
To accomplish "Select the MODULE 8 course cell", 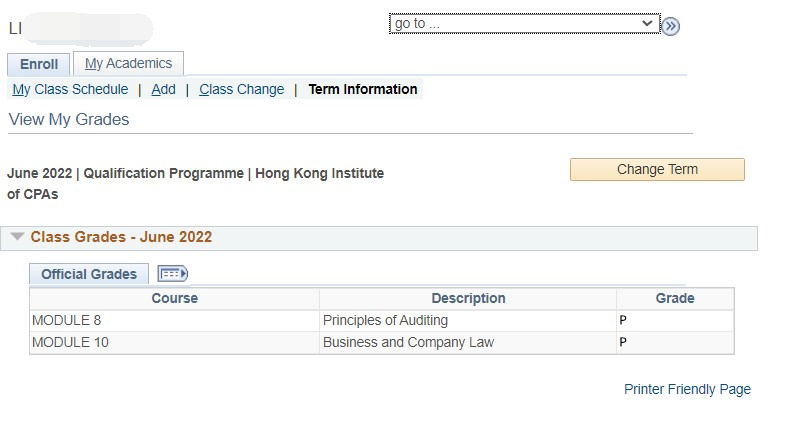I will [67, 320].
